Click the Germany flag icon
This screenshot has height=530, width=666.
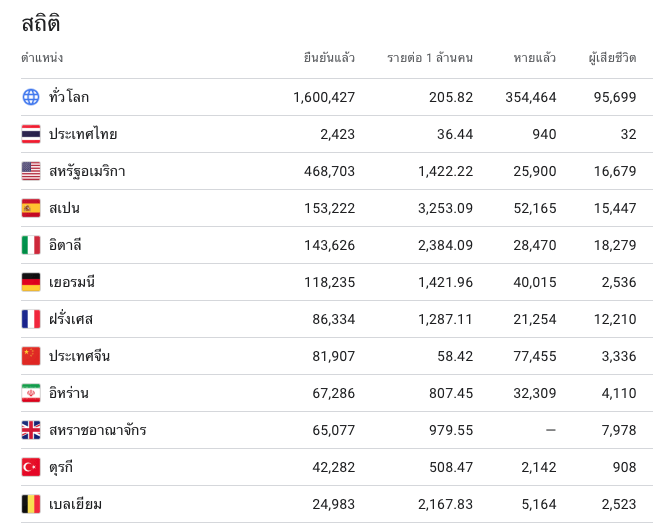coord(31,282)
